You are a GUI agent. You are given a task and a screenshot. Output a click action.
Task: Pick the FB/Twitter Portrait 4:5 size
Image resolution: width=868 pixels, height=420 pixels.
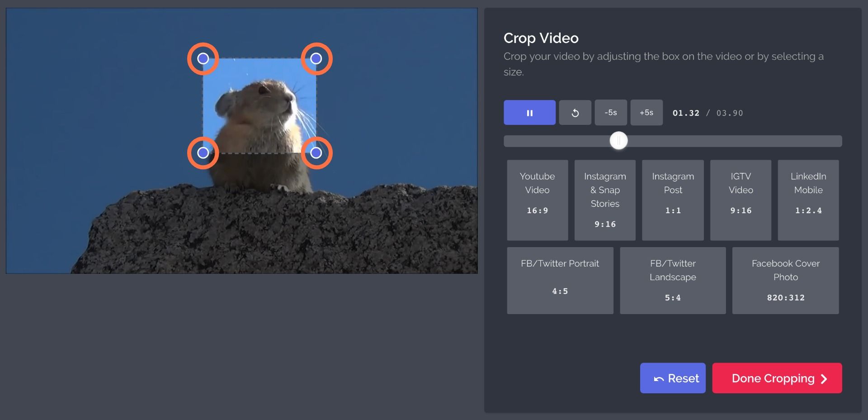point(560,280)
